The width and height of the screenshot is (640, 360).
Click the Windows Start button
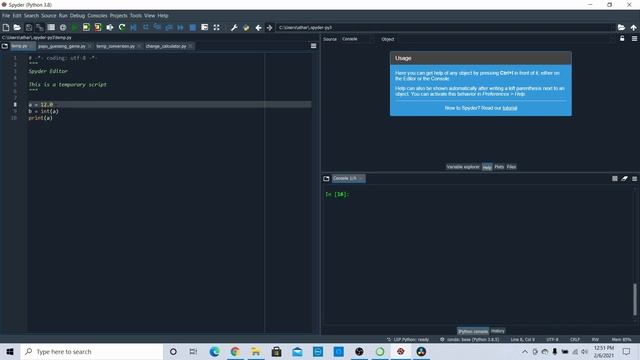click(10, 351)
